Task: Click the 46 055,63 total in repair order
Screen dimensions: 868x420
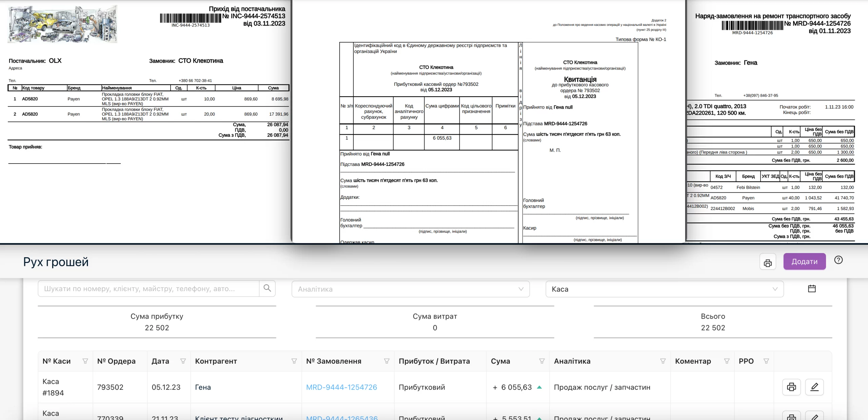Action: [843, 226]
